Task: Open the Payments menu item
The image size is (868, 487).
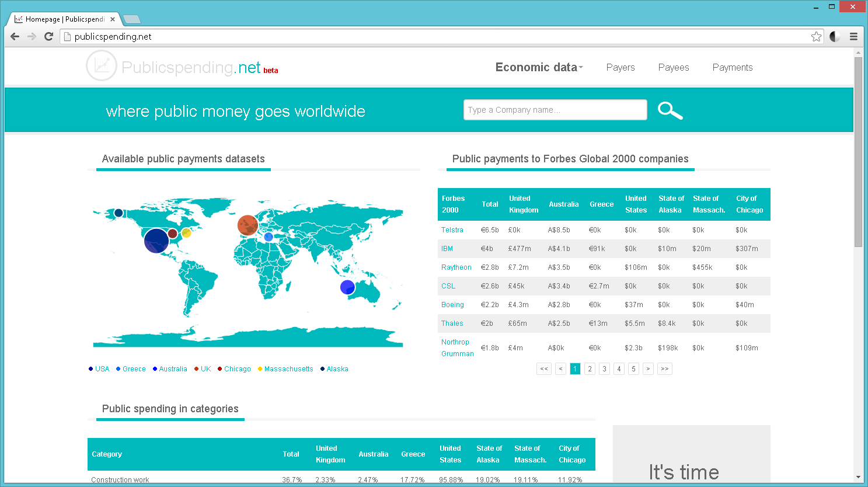Action: [x=733, y=68]
